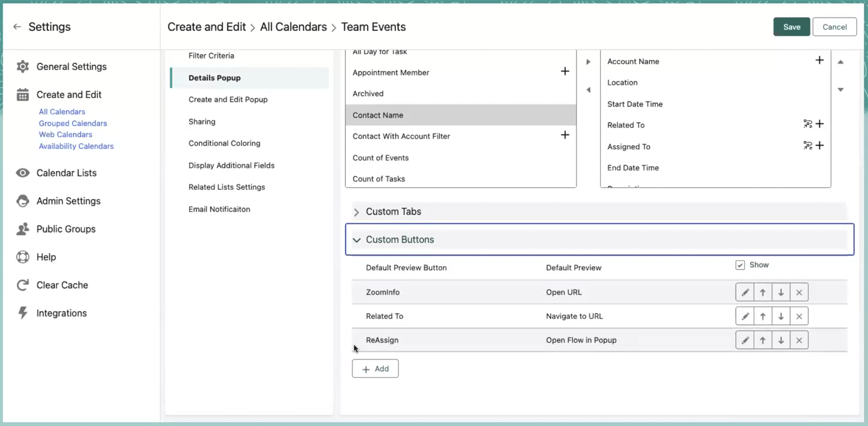
Task: Delete the ZoomInfo custom button
Action: pos(799,292)
